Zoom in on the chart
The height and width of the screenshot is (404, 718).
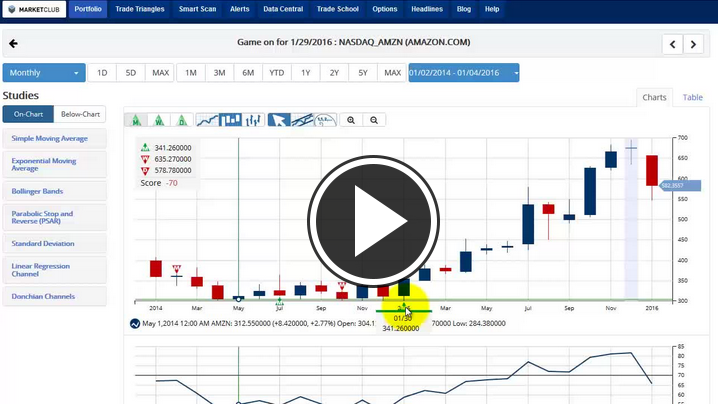tap(351, 120)
